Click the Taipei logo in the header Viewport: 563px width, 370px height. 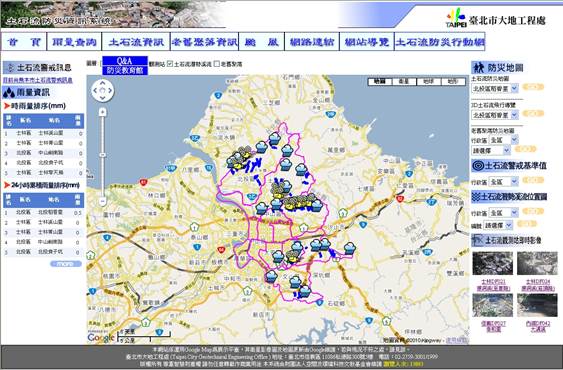coord(456,18)
